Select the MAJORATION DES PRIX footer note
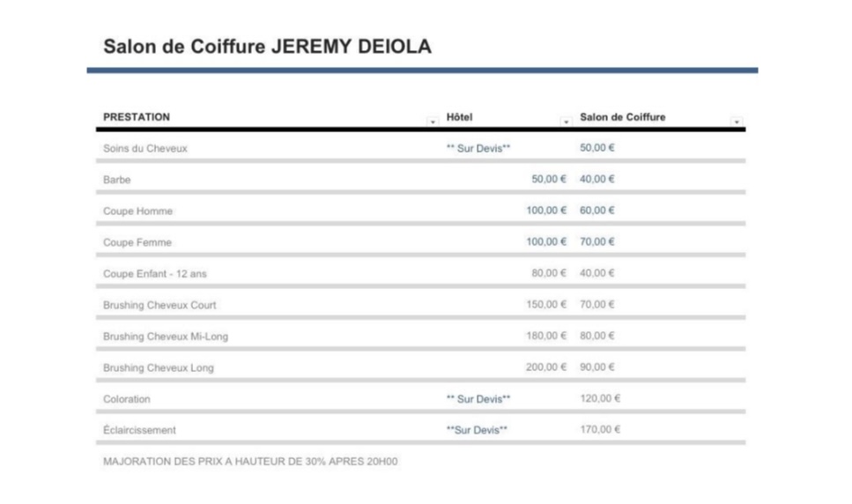 tap(250, 462)
